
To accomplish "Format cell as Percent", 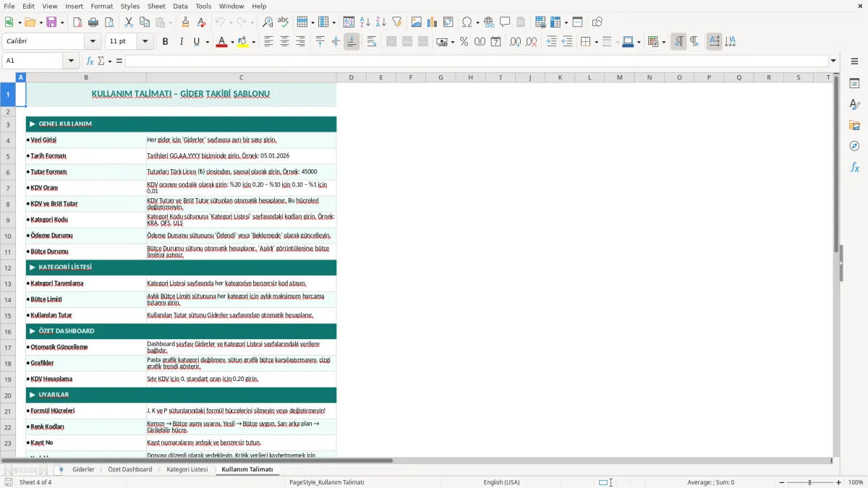I will 464,42.
